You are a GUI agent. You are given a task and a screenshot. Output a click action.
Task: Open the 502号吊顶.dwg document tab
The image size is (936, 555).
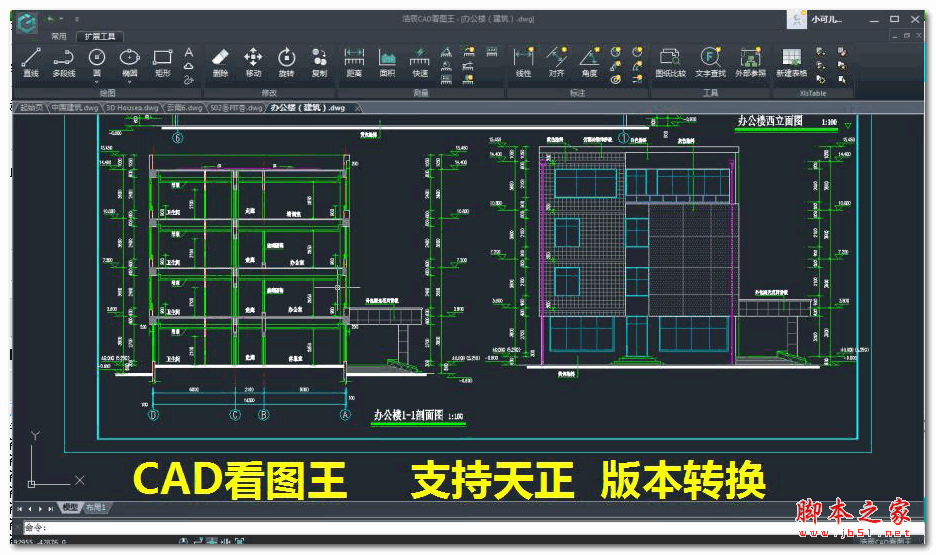tap(236, 108)
